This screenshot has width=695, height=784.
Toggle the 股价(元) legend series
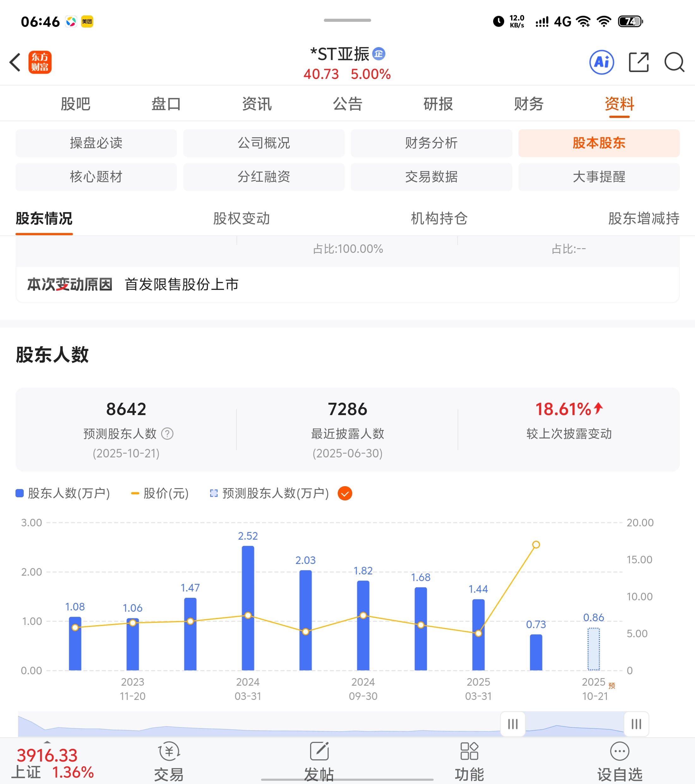tap(160, 494)
